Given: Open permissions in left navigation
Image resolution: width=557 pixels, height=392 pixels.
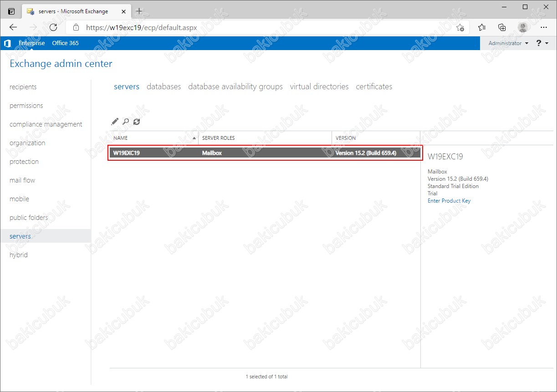Looking at the screenshot, I should click(26, 106).
